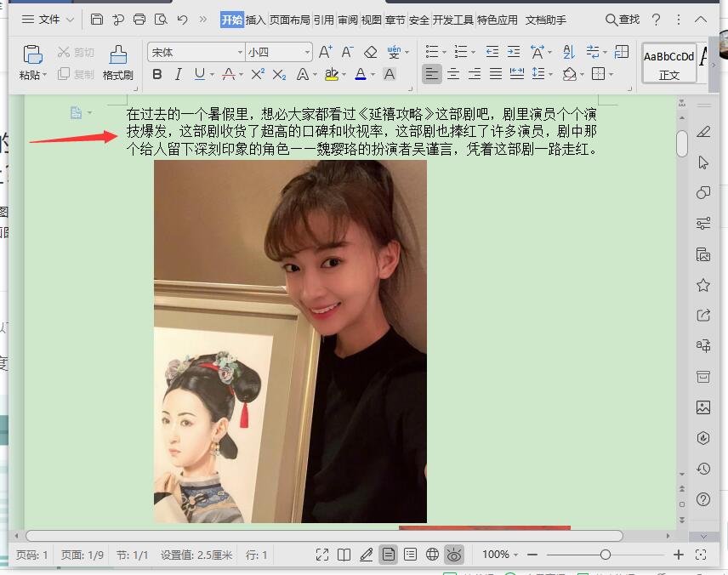
Task: Click the bullet list icon
Action: tap(432, 52)
